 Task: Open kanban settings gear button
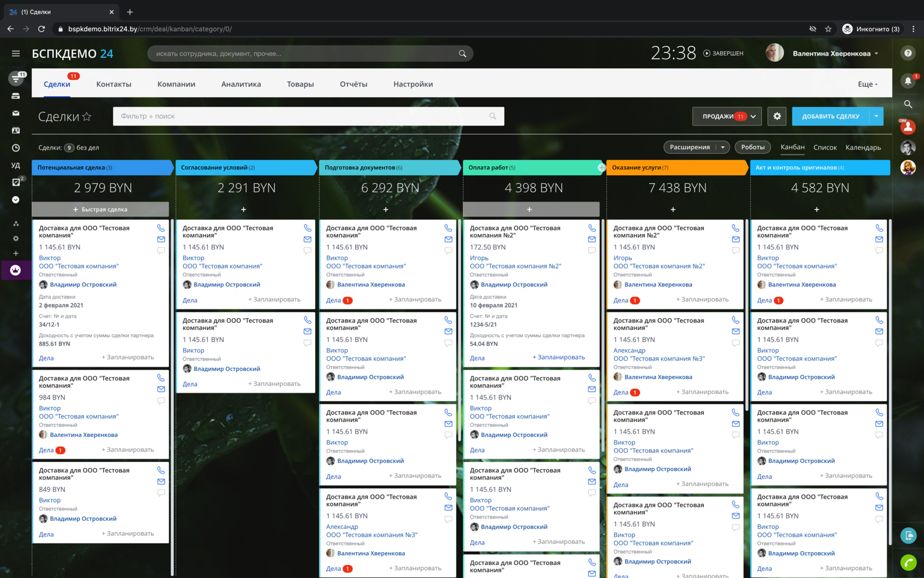click(777, 116)
